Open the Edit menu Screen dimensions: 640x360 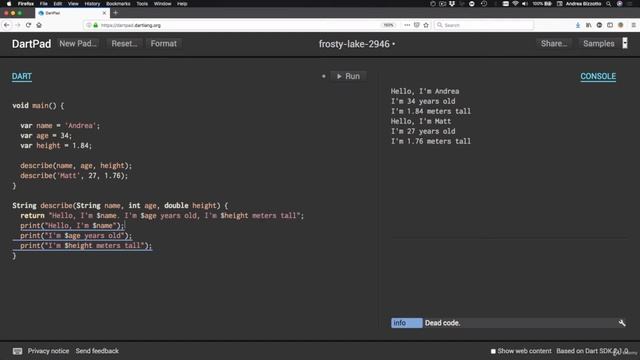coord(58,4)
